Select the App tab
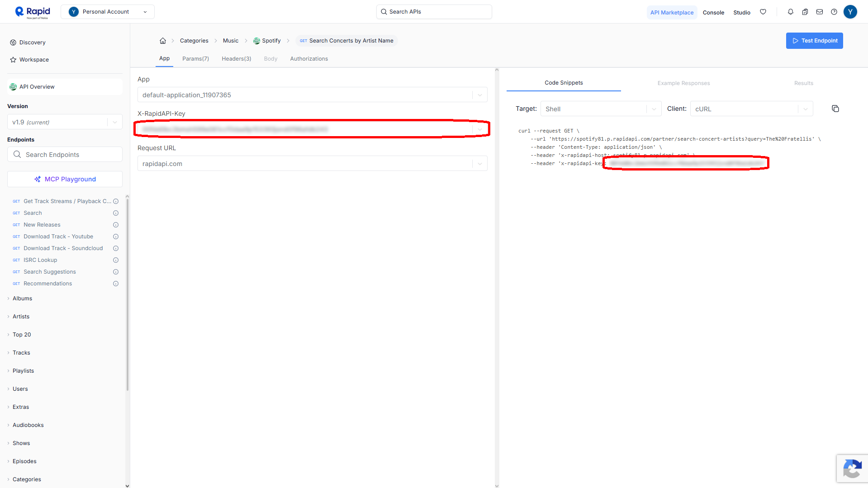This screenshot has width=868, height=488. [164, 58]
